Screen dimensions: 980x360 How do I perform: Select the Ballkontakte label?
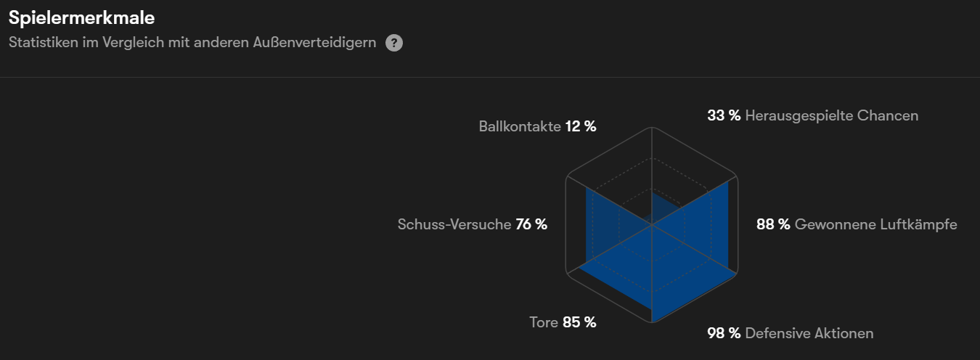point(520,126)
